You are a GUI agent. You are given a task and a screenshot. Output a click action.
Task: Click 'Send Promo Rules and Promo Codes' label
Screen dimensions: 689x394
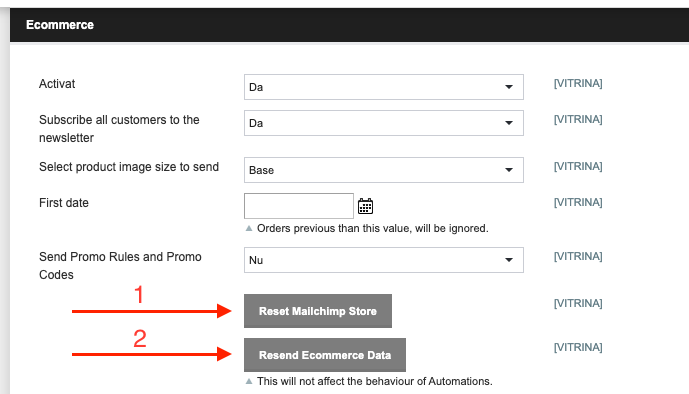tap(120, 266)
